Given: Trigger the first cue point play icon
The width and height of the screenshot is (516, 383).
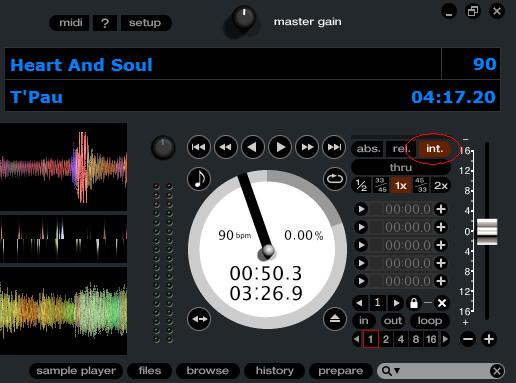Looking at the screenshot, I should point(361,209).
